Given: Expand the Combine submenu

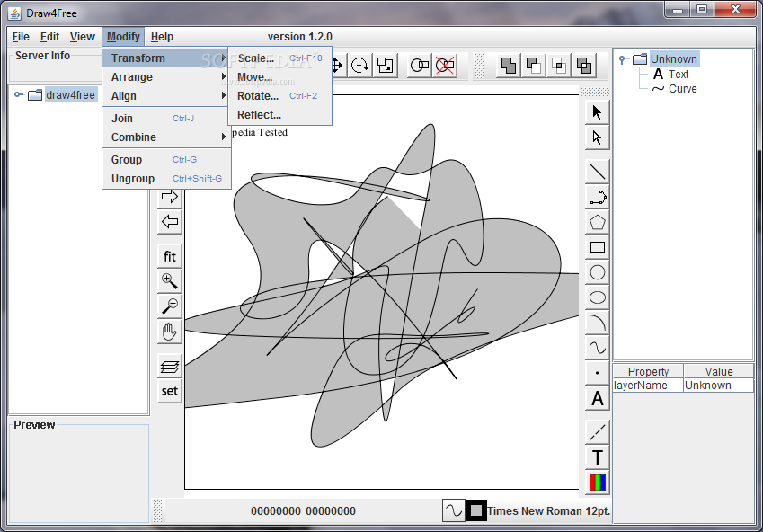Looking at the screenshot, I should point(165,137).
